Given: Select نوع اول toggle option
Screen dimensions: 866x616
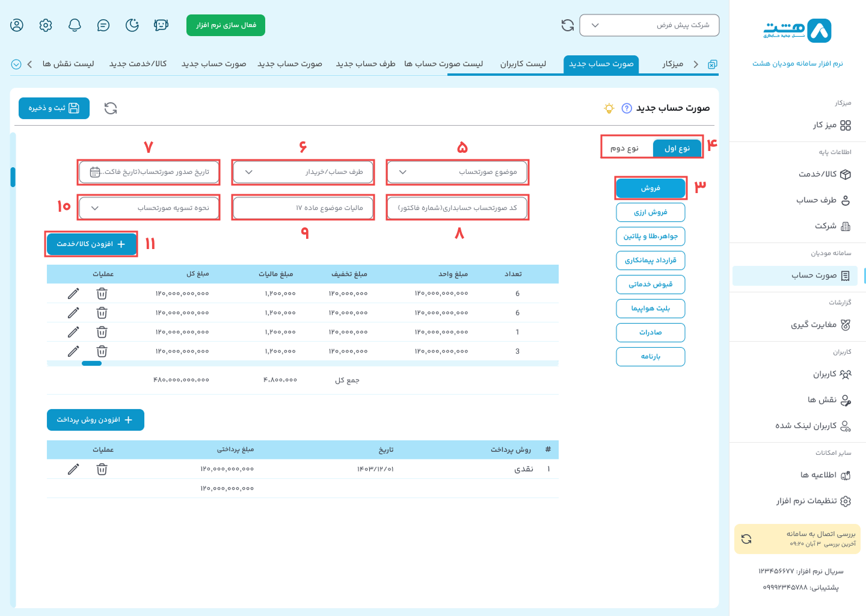Looking at the screenshot, I should [677, 148].
